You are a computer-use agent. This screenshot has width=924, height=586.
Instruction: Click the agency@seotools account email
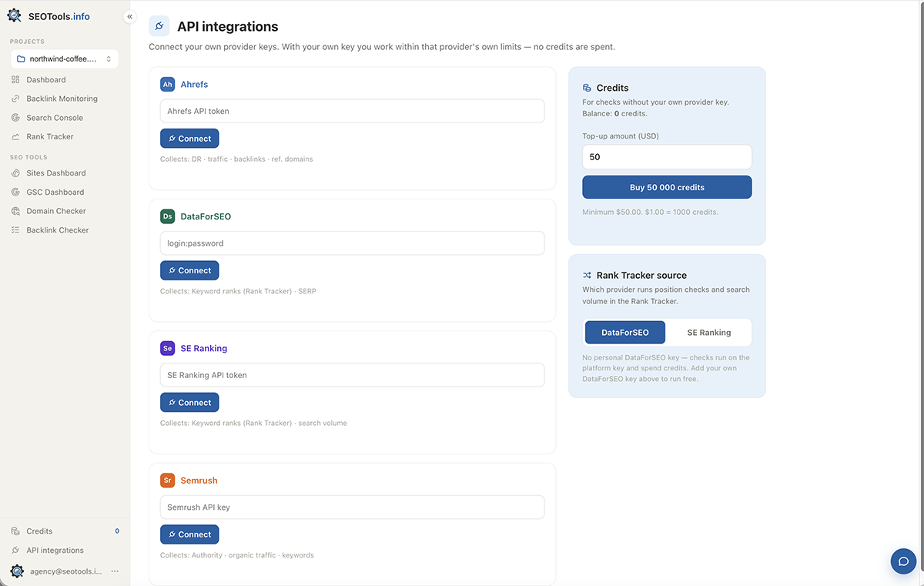65,571
